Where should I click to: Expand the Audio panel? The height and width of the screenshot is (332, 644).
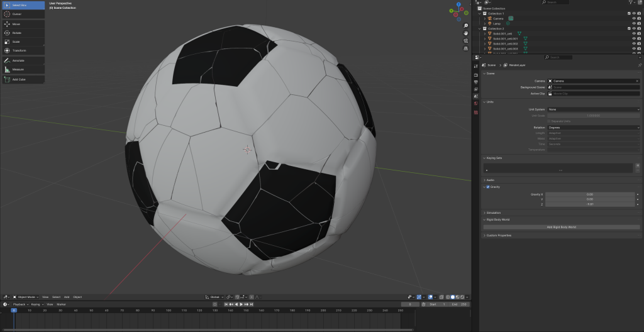491,180
